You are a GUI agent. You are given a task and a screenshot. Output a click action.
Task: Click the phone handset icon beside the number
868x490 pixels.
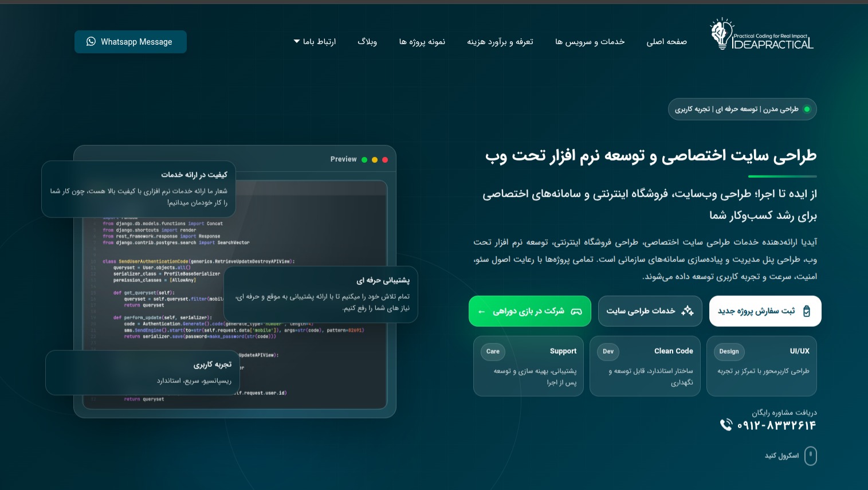(726, 425)
